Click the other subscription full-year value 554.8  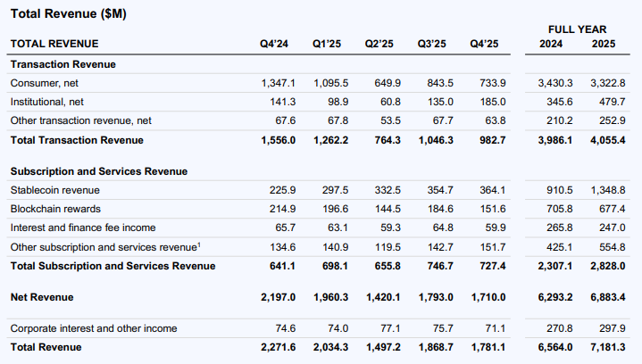point(613,247)
